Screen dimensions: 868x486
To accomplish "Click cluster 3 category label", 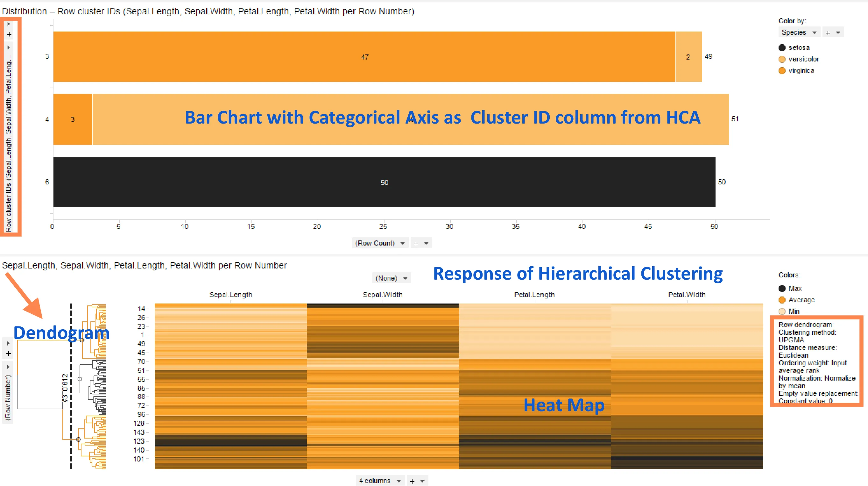I will coord(47,56).
